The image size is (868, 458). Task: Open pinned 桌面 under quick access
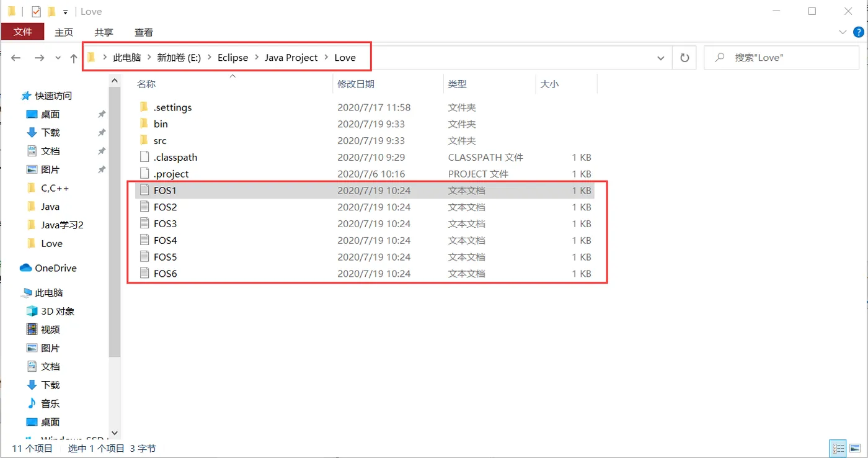(x=50, y=114)
